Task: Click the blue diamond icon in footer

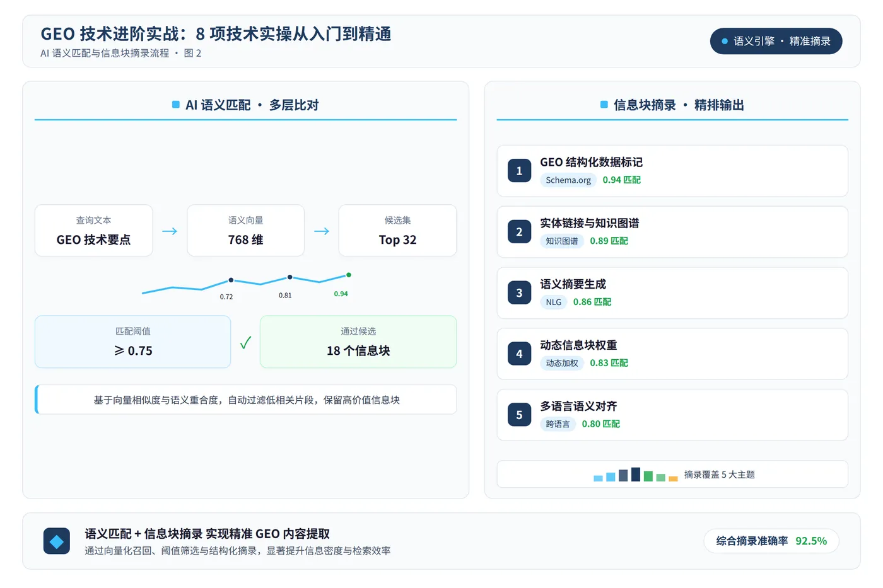Action: (x=57, y=541)
